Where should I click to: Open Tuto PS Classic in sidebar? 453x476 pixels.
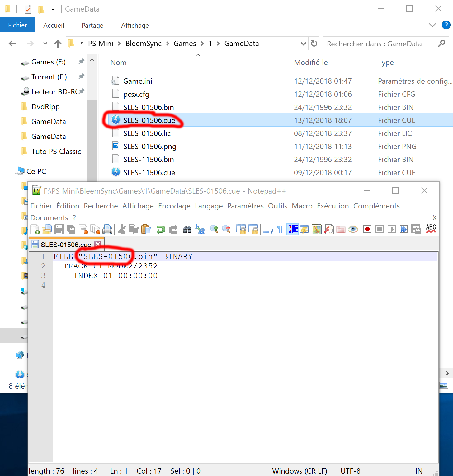(x=56, y=152)
